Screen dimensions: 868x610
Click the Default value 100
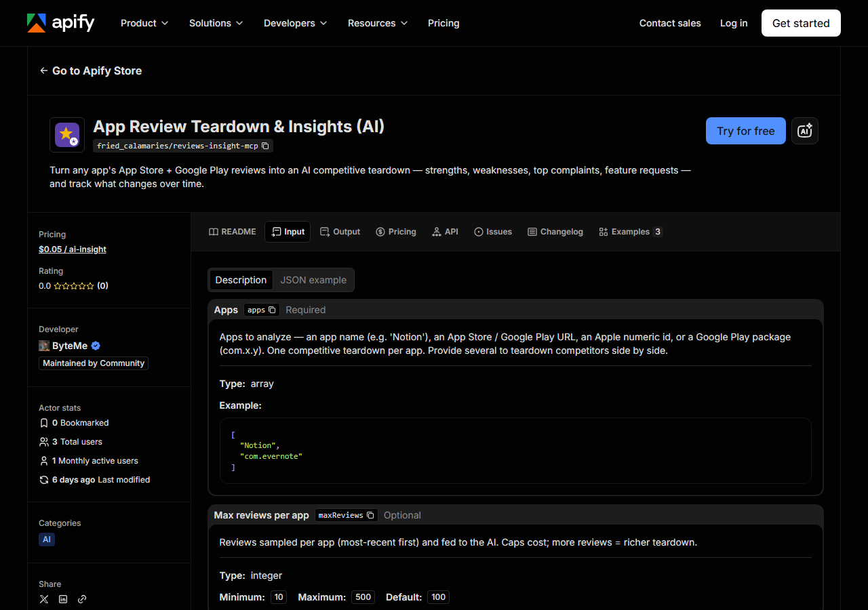439,597
